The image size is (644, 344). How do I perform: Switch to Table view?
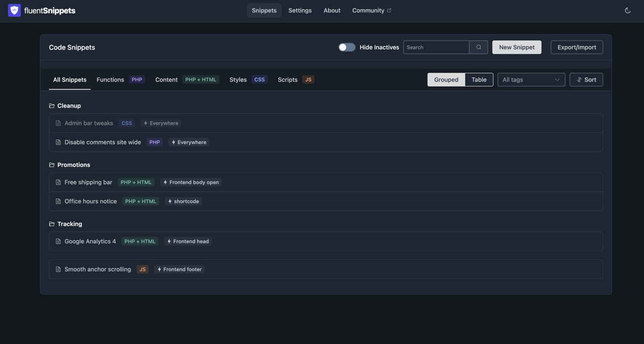(479, 80)
